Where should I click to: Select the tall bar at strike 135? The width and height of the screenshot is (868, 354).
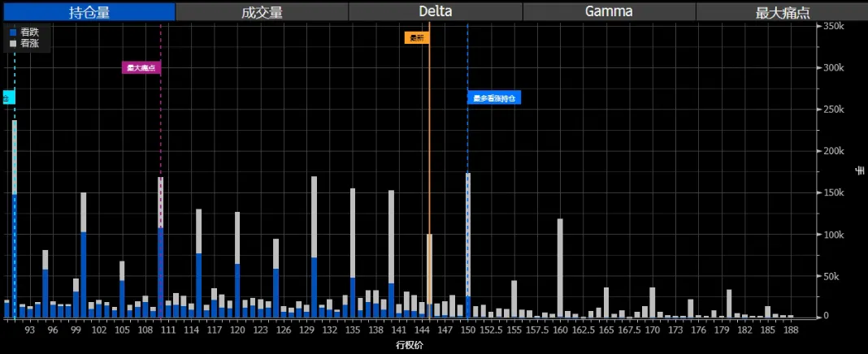[353, 253]
